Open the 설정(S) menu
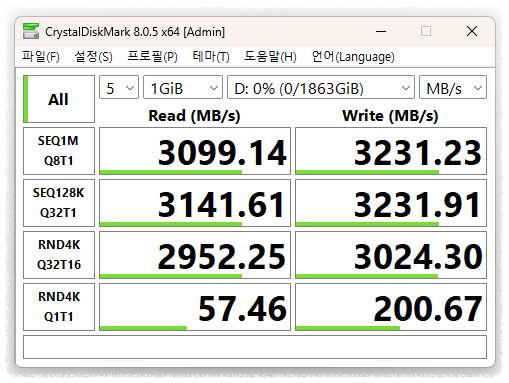This screenshot has height=383, width=509. tap(93, 56)
